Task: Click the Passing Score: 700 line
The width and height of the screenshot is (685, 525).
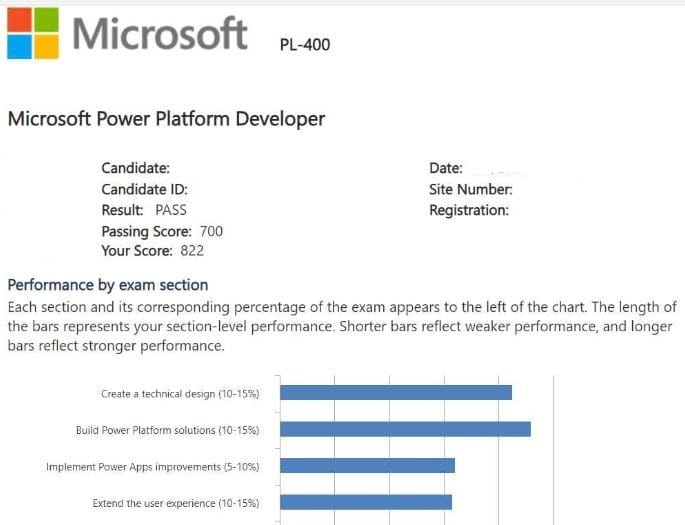Action: [x=162, y=231]
